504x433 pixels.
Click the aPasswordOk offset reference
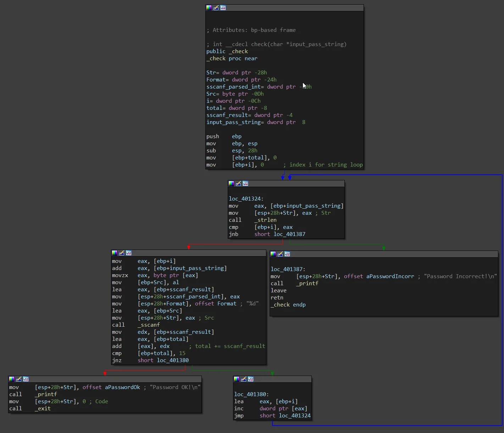click(x=122, y=387)
